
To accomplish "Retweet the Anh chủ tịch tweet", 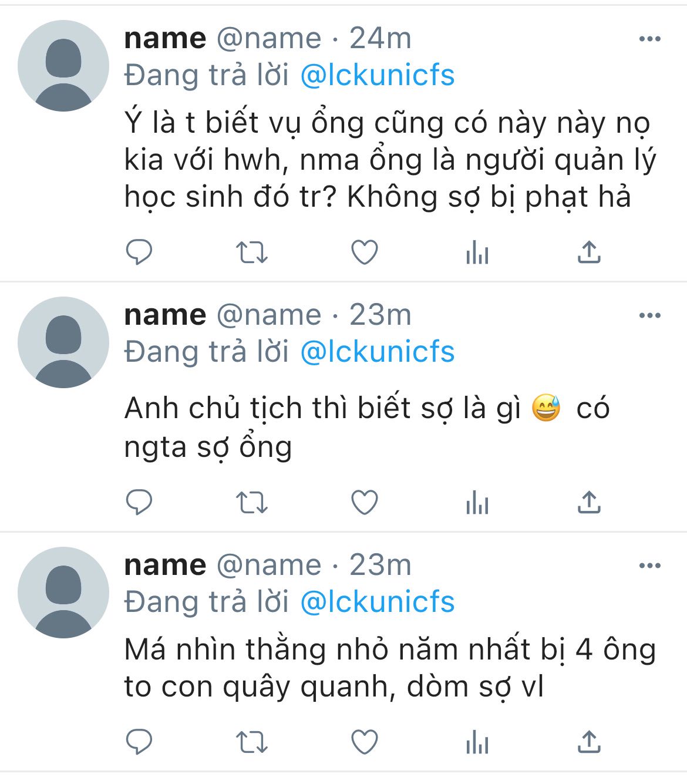I will click(252, 503).
